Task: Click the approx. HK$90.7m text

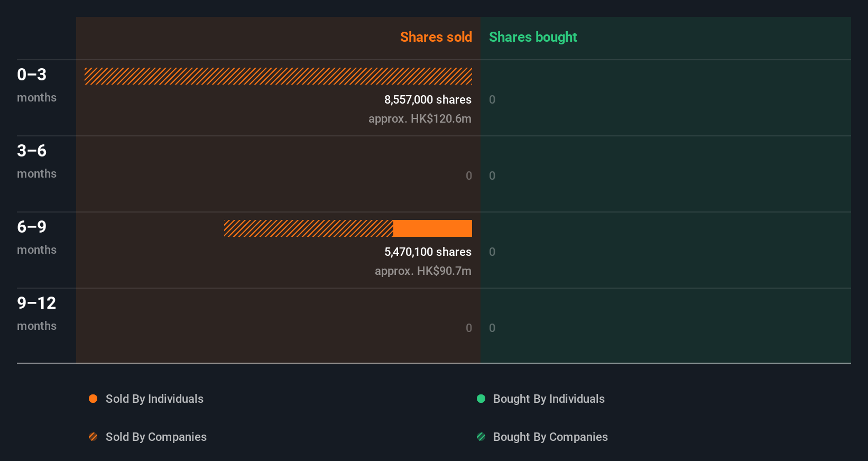Action: (423, 271)
